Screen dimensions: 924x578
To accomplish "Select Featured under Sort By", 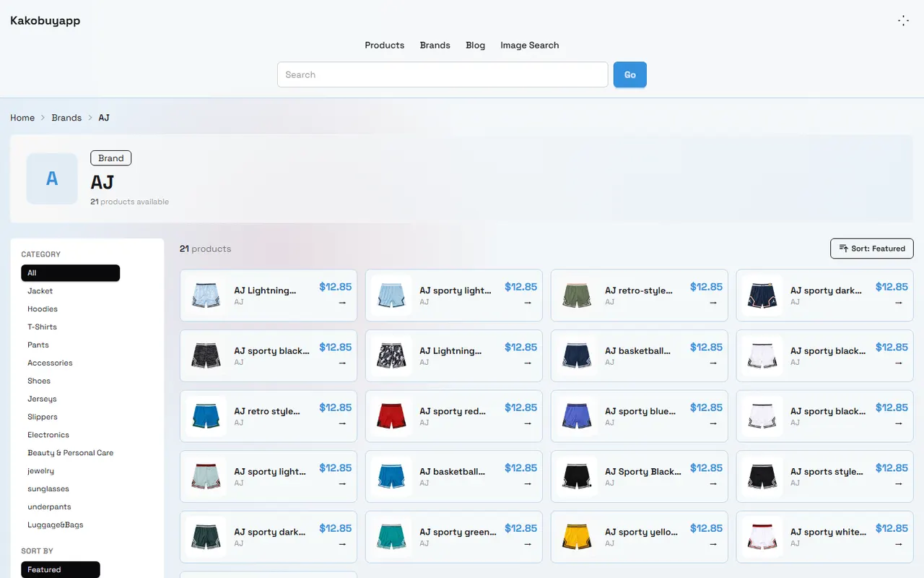I will (x=61, y=570).
